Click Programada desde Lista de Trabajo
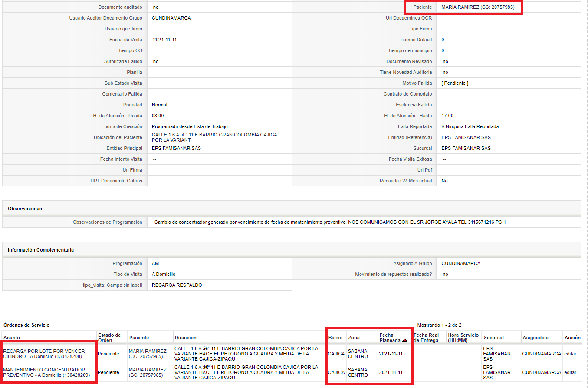Screen dimensions: 588x388 [x=190, y=126]
